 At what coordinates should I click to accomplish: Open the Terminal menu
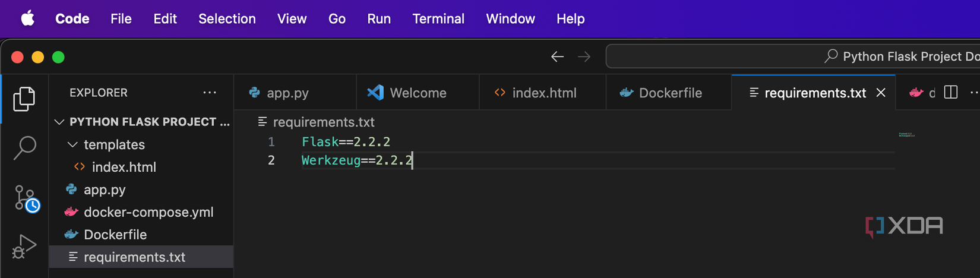coord(438,19)
